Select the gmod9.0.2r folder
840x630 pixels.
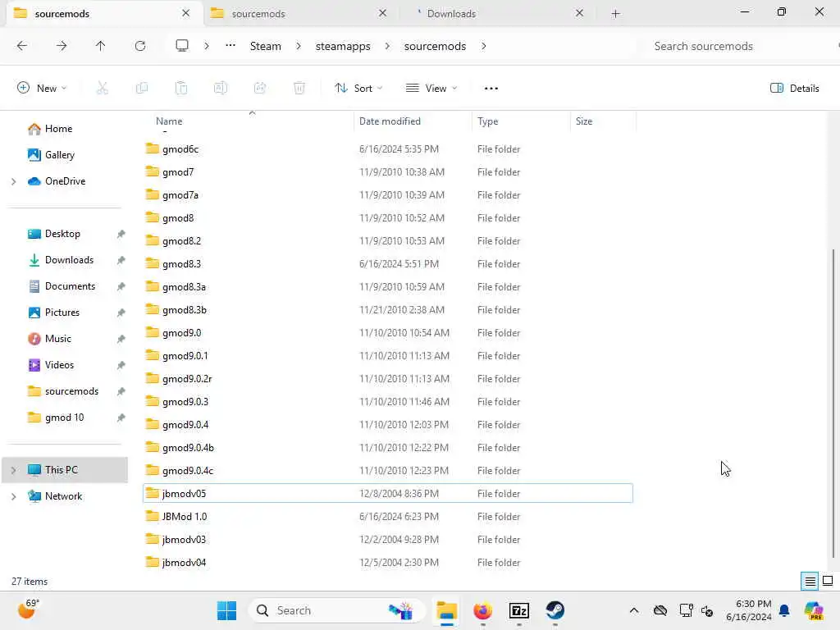(388, 379)
